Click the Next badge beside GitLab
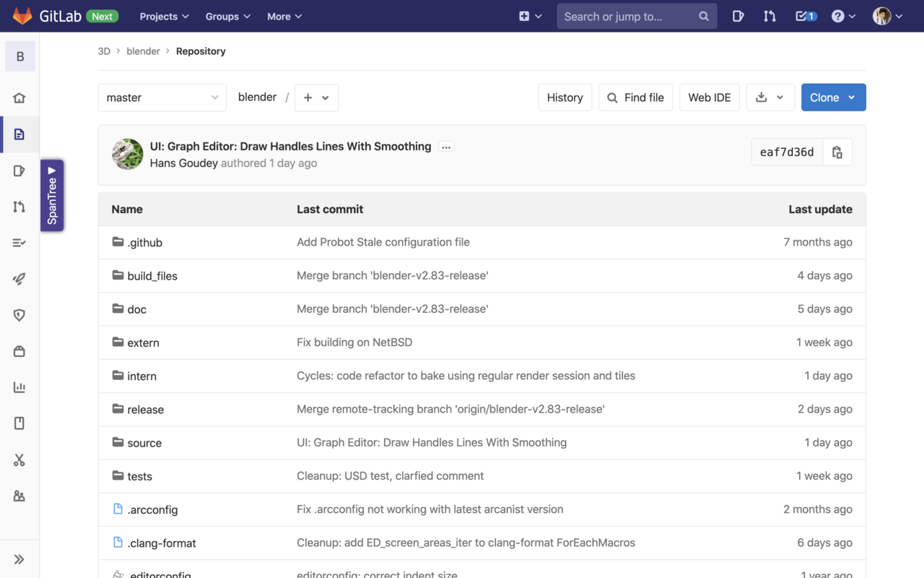This screenshot has width=924, height=578. (x=103, y=16)
